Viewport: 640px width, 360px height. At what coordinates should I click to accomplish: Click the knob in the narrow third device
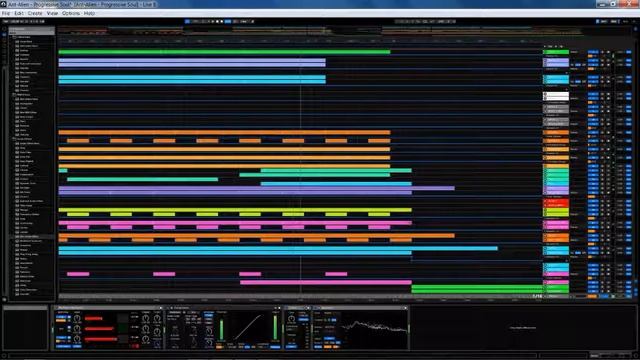point(291,319)
